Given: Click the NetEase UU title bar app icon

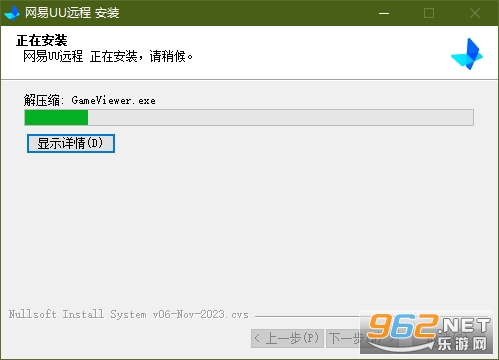Looking at the screenshot, I should 12,13.
